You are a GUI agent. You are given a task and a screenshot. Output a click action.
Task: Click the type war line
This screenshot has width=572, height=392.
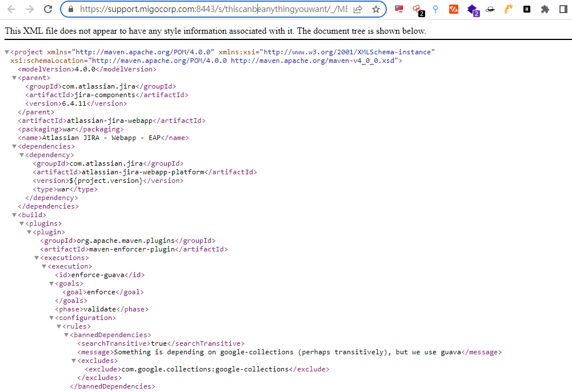click(65, 189)
